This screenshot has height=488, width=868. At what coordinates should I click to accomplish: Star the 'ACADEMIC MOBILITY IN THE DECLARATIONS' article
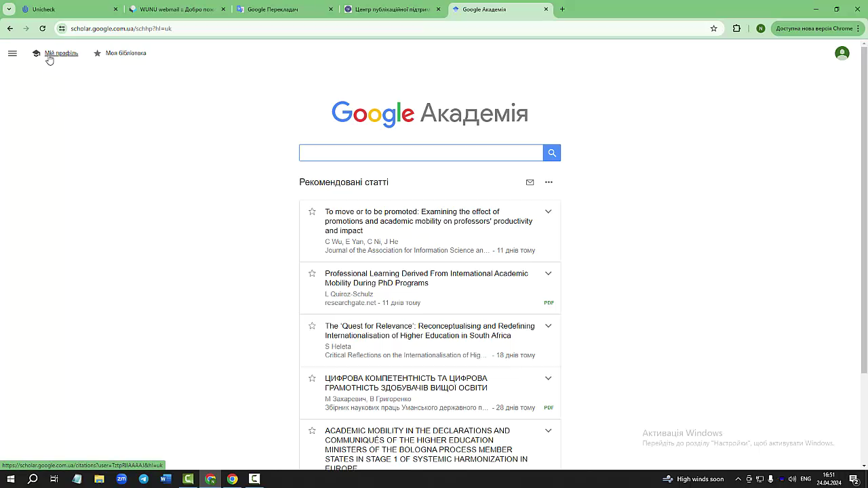pyautogui.click(x=312, y=430)
